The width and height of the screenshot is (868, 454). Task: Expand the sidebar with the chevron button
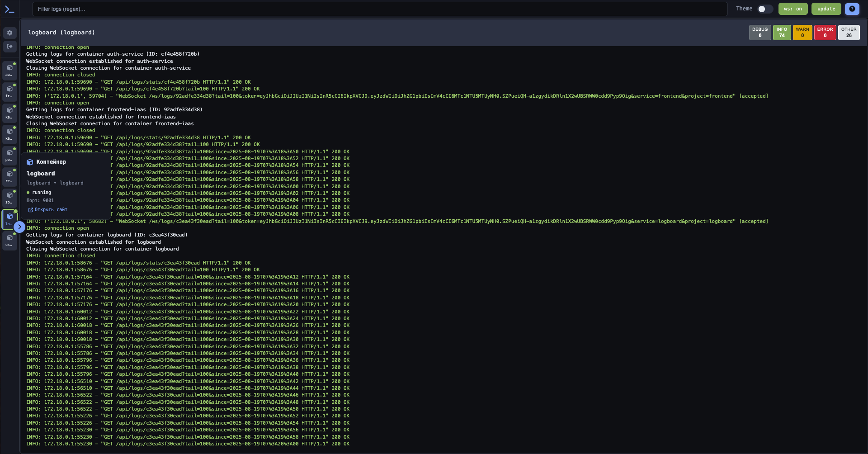(x=19, y=227)
